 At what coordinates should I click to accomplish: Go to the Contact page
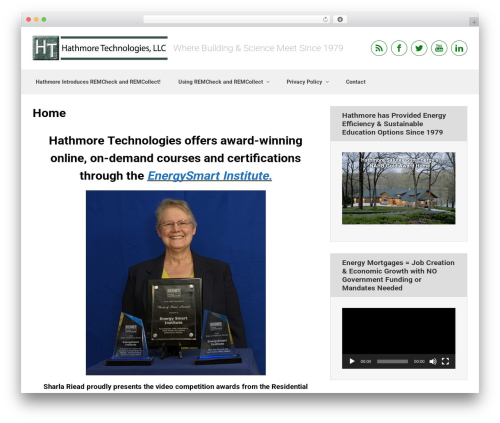(x=356, y=82)
